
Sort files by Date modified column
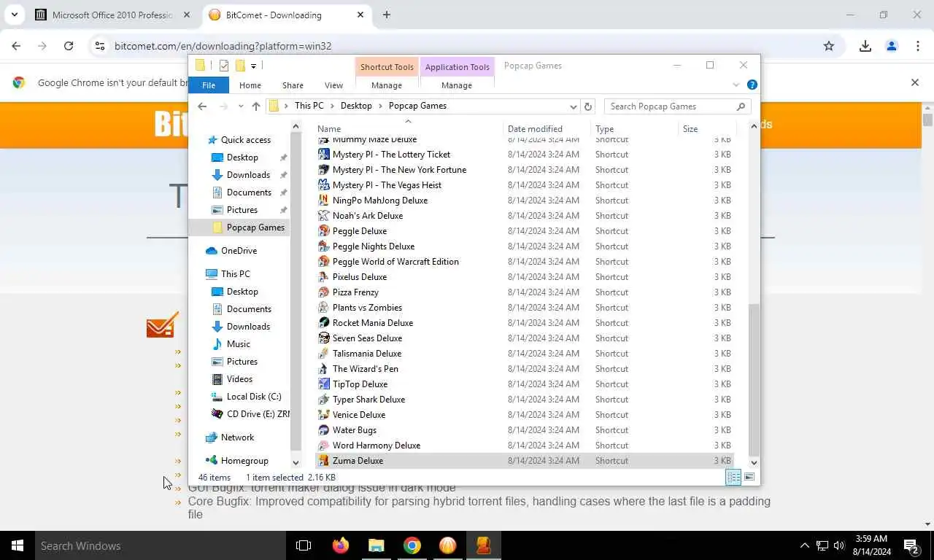pyautogui.click(x=547, y=129)
